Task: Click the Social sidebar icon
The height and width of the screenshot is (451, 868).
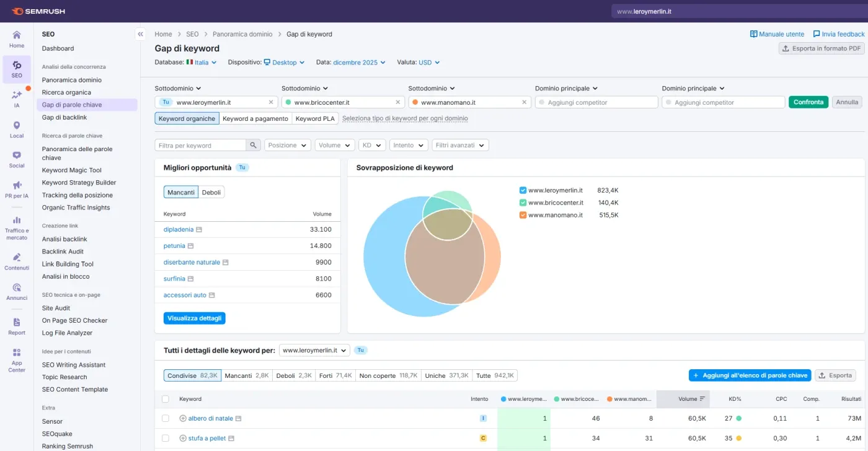Action: click(17, 159)
